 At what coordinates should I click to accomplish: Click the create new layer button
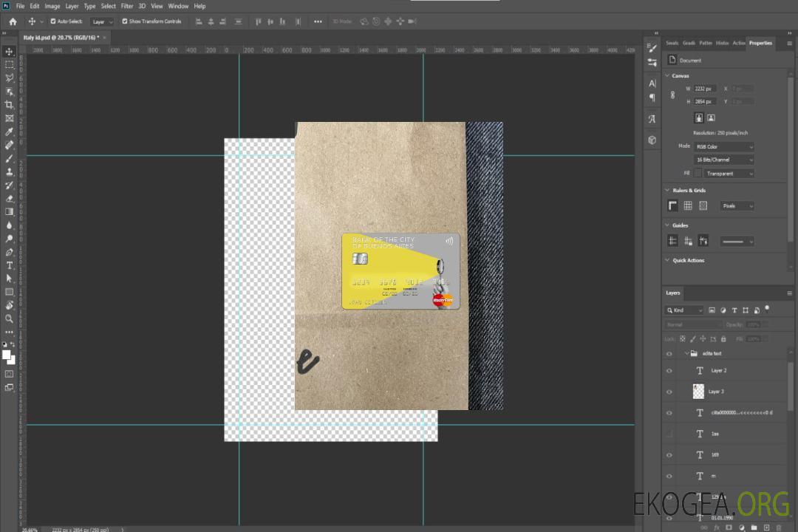765,527
